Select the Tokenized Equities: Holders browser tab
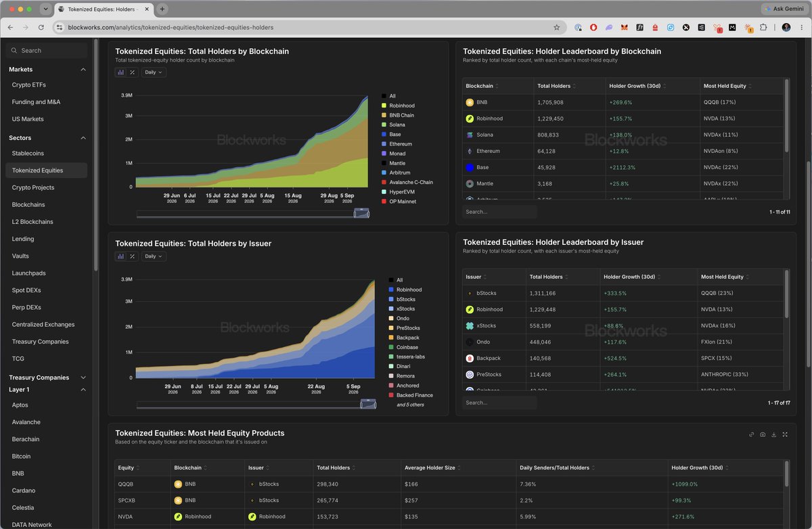 click(103, 9)
